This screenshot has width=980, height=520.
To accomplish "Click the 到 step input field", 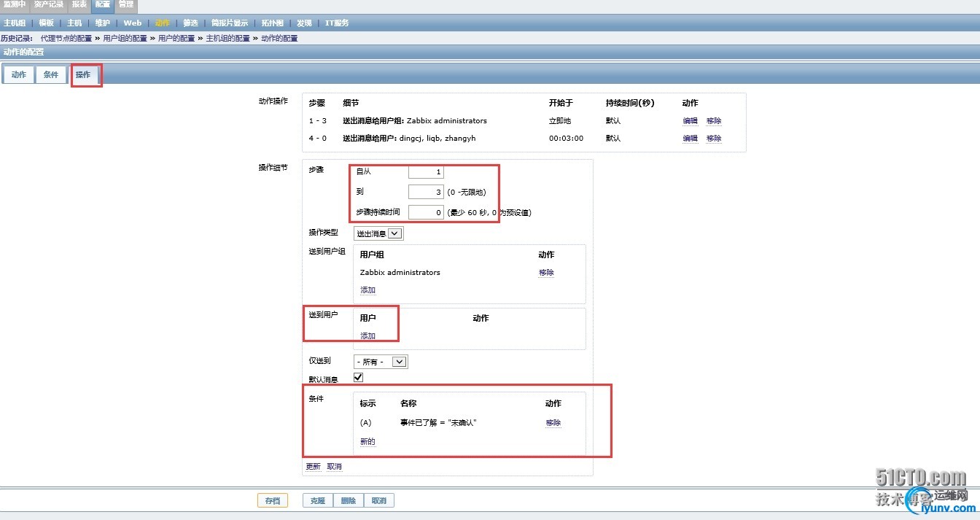I will (x=426, y=193).
